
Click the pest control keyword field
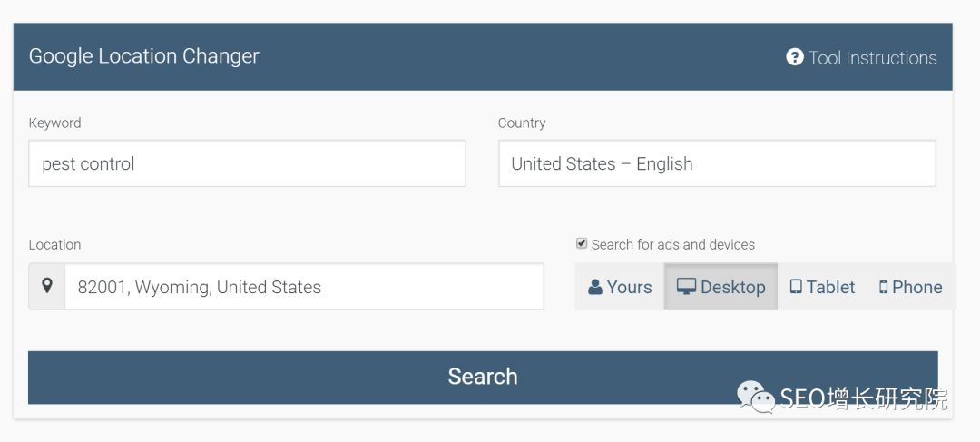tap(247, 163)
